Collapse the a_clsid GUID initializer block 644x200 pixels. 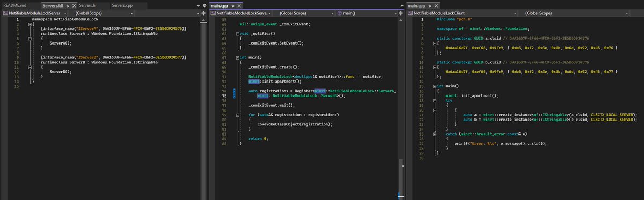coord(435,43)
